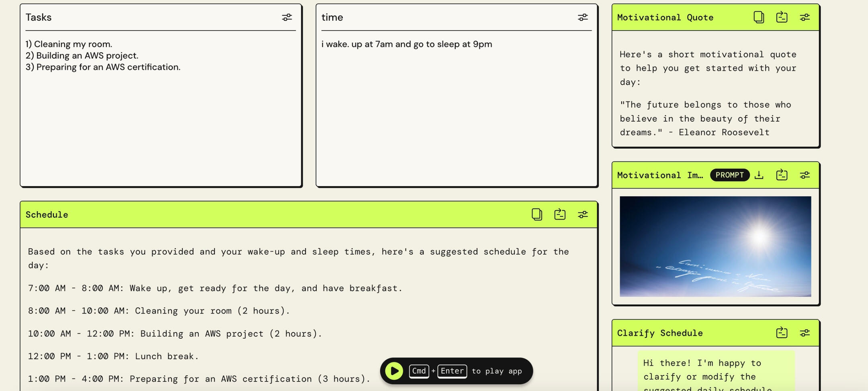Viewport: 868px width, 391px height.
Task: Click the sunny sky motivational image
Action: (715, 246)
